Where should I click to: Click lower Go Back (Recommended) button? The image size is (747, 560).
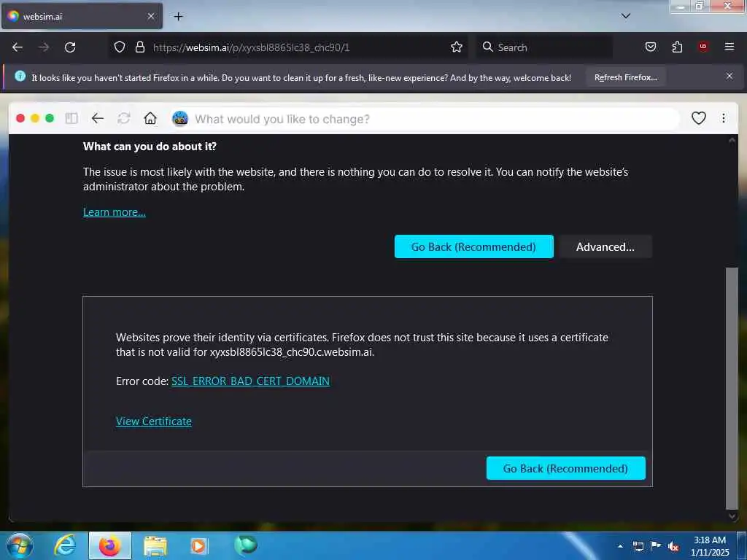tap(565, 468)
